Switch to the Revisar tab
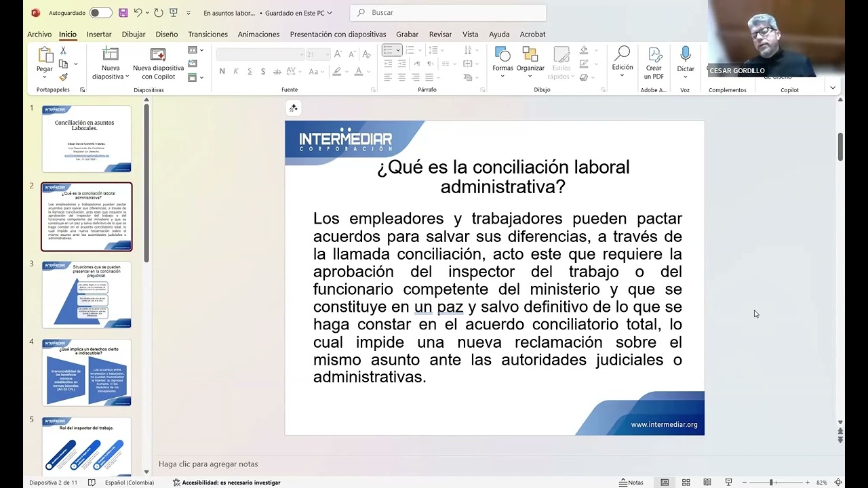This screenshot has height=488, width=868. tap(440, 34)
